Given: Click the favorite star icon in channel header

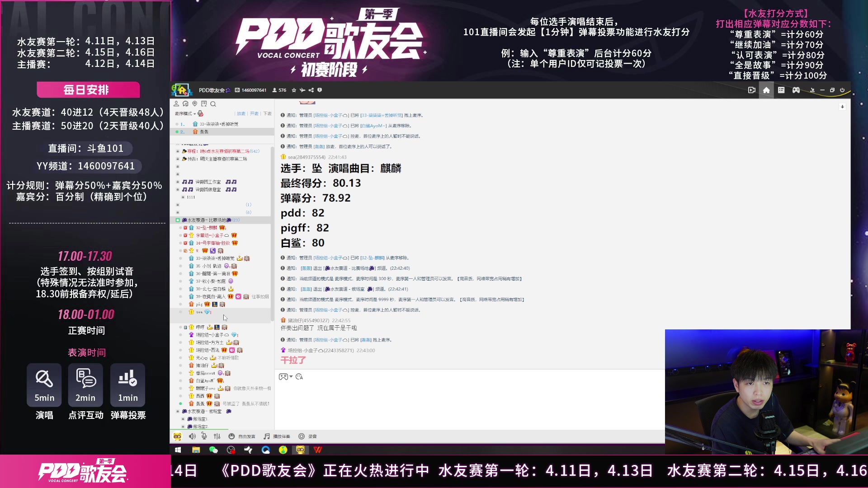Looking at the screenshot, I should pyautogui.click(x=294, y=90).
